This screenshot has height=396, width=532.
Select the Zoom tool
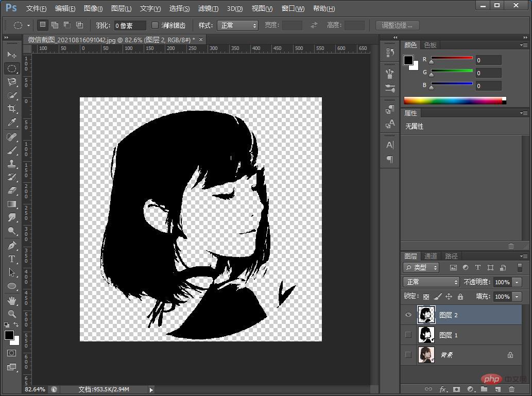(x=12, y=314)
